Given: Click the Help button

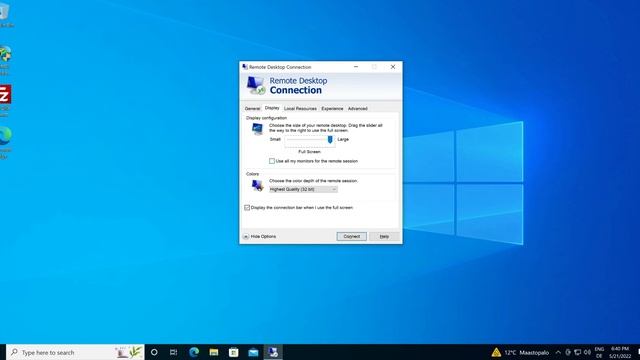Looking at the screenshot, I should [x=384, y=236].
